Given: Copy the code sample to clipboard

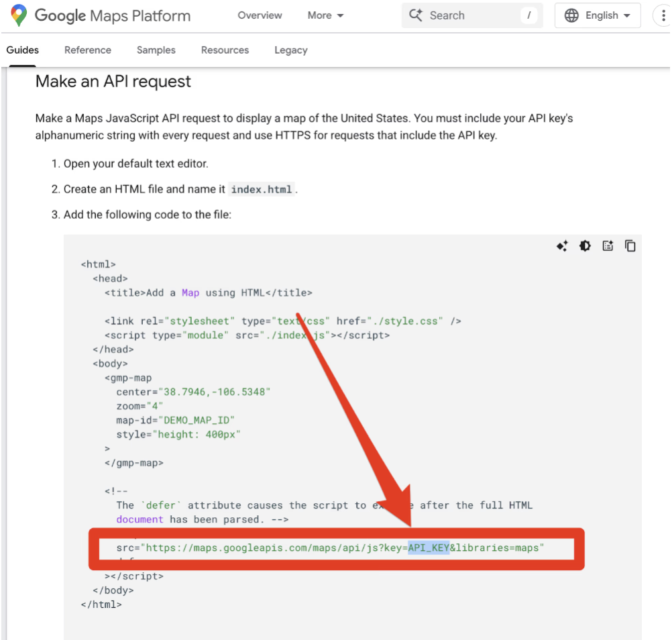Looking at the screenshot, I should (630, 246).
